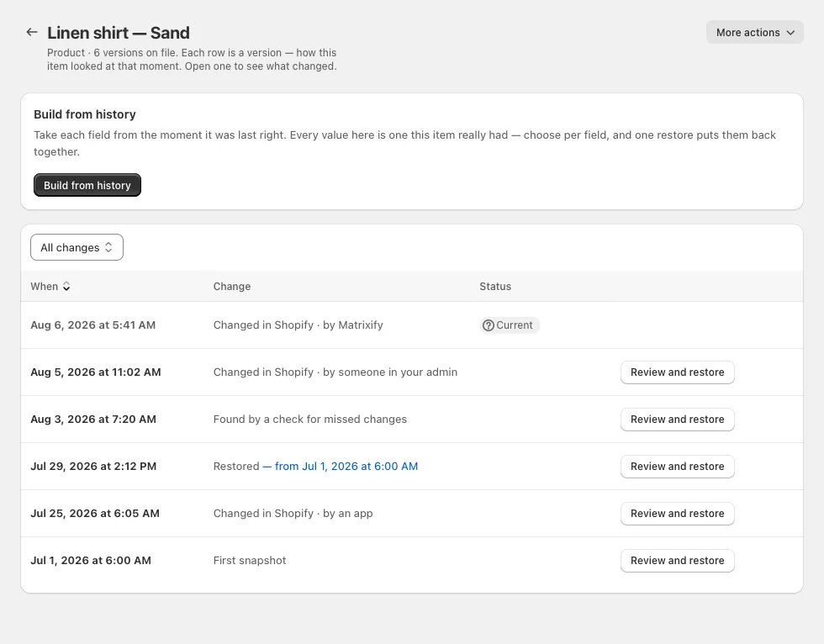Viewport: 824px width, 644px height.
Task: Click 'Found by a check for missed changes'
Action: tap(310, 420)
